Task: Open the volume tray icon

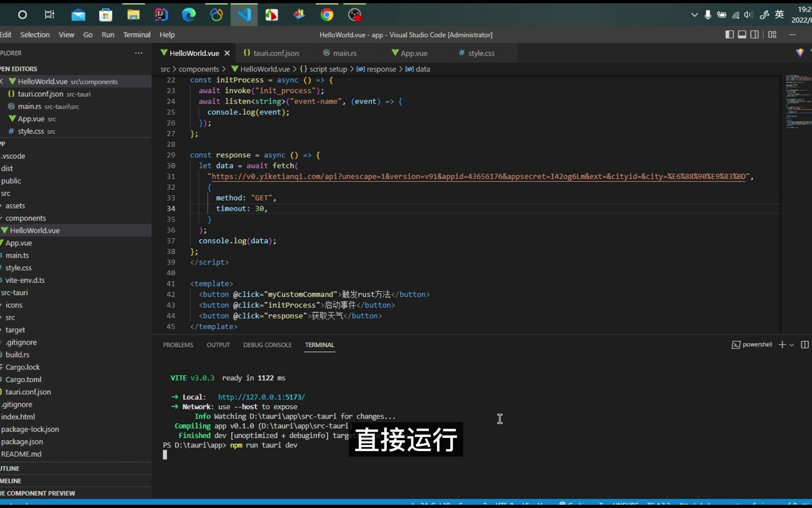Action: (749, 15)
